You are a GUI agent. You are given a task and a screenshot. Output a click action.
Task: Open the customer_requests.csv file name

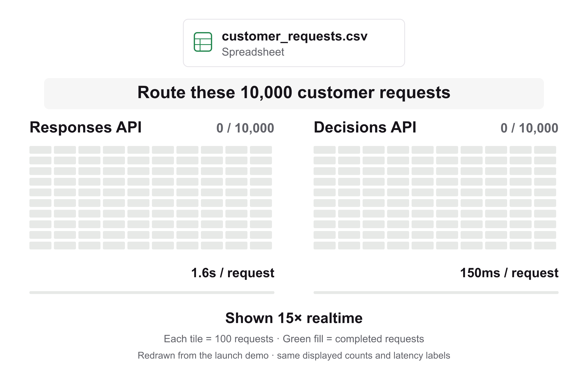click(x=294, y=37)
